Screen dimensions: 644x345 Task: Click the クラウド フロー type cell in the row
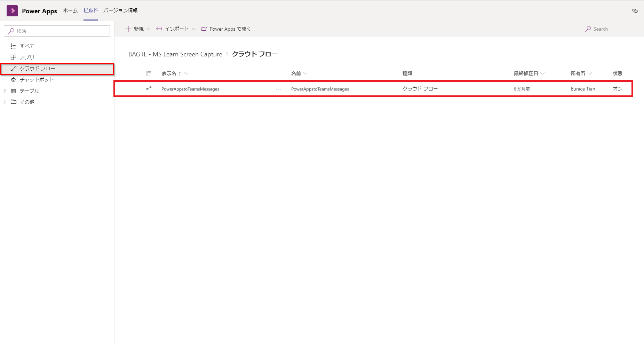tap(420, 89)
